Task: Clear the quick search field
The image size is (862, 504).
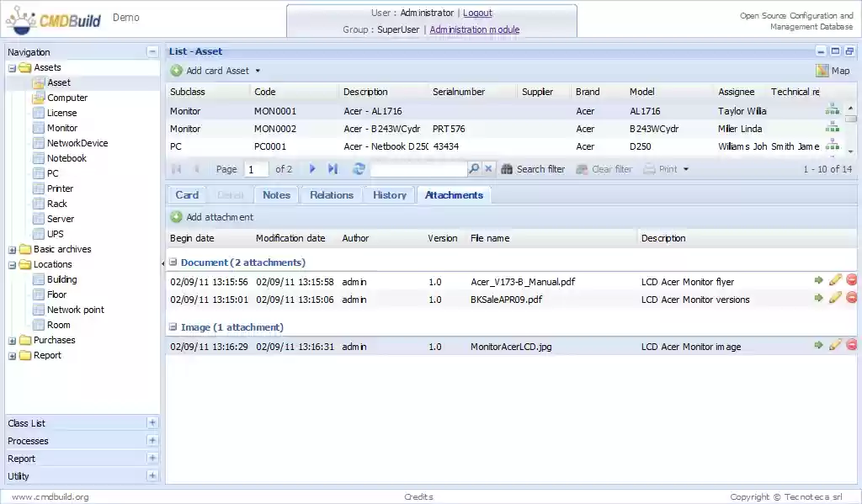Action: click(x=487, y=169)
